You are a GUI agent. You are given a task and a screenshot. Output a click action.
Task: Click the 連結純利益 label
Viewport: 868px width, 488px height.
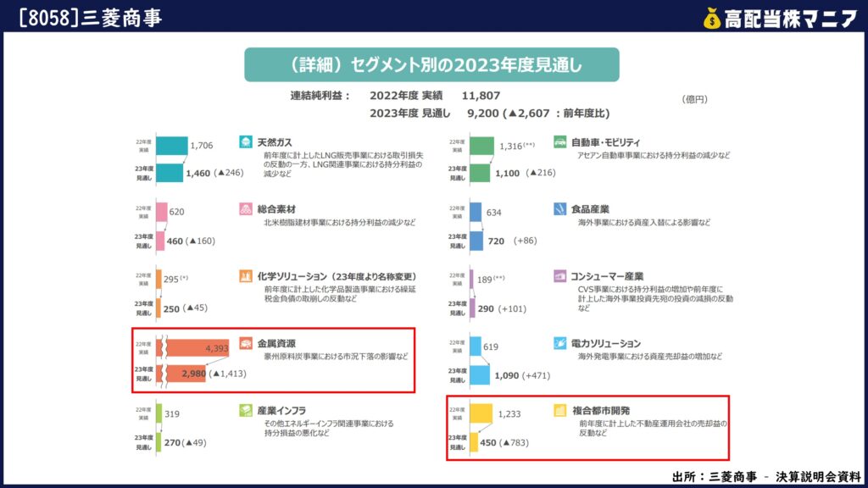[x=320, y=95]
